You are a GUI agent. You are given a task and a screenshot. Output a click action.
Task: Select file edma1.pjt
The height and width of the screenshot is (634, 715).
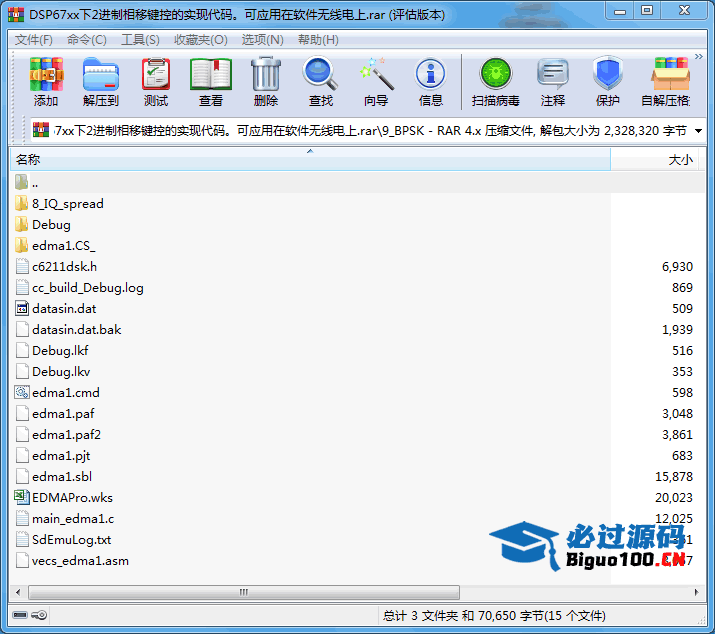53,455
